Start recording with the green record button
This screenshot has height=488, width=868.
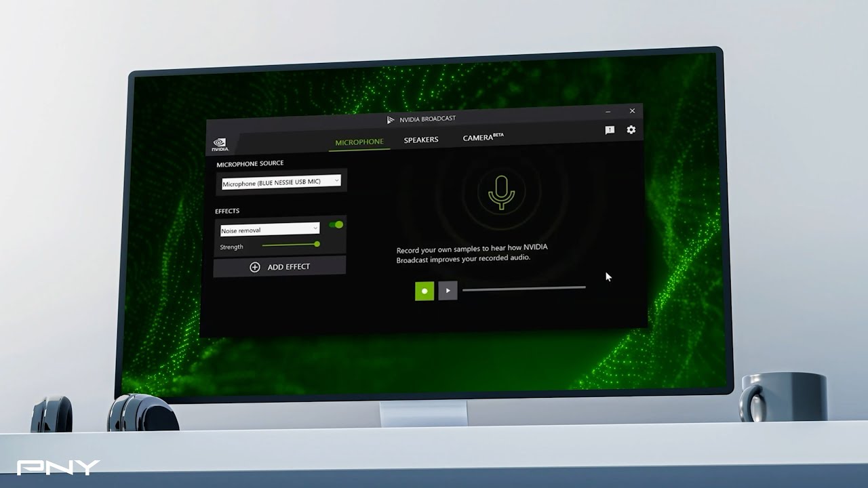[x=425, y=291]
